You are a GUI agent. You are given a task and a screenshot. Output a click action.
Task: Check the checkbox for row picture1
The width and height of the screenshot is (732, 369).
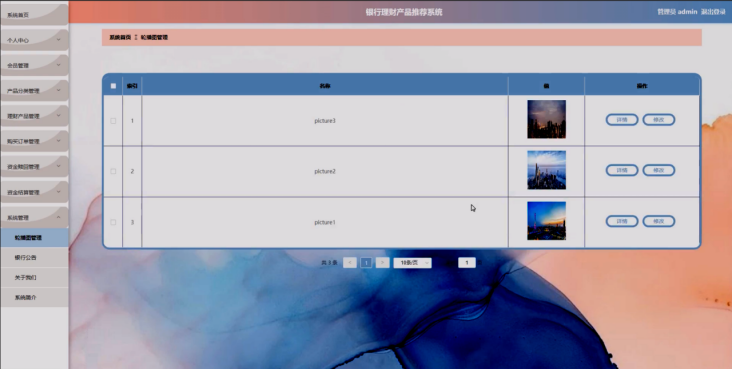[x=113, y=222]
